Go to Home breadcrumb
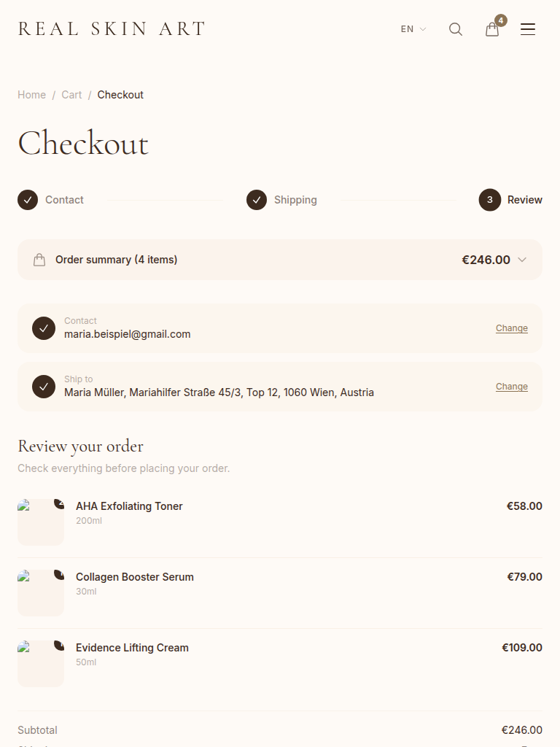 pos(31,95)
